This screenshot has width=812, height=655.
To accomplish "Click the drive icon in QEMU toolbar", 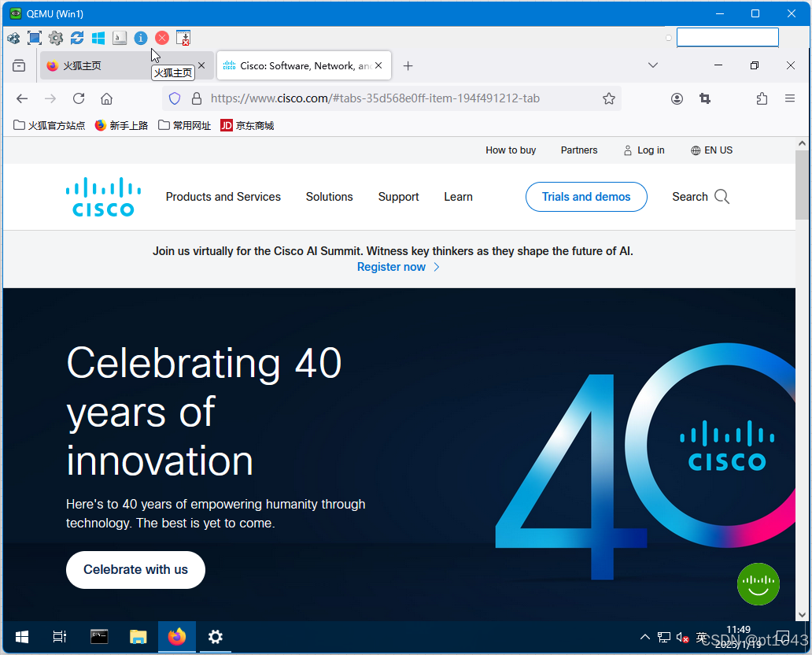I will [x=120, y=38].
